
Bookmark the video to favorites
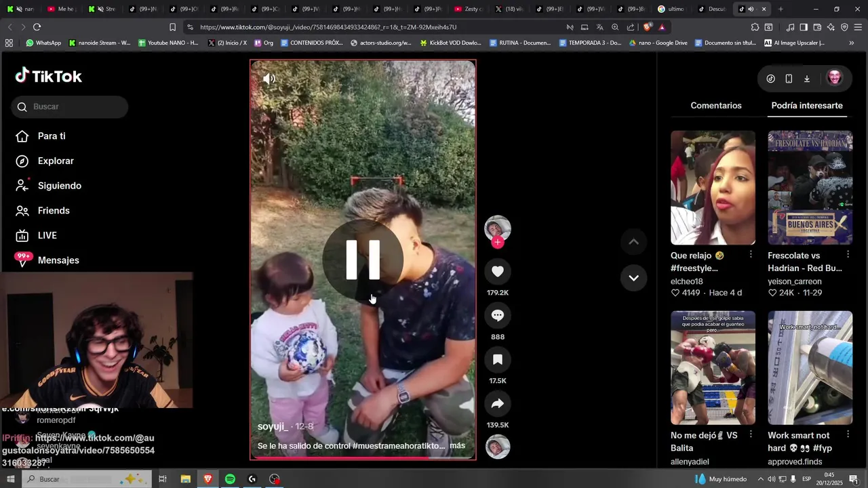[498, 359]
